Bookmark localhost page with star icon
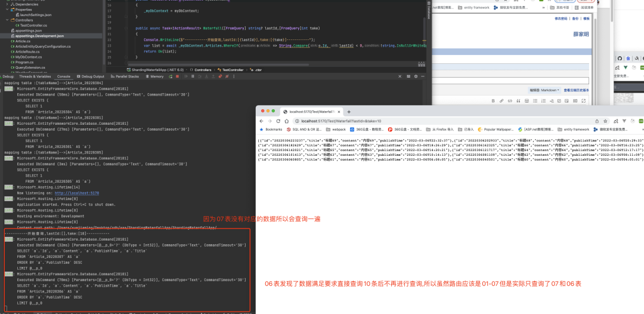 point(605,121)
